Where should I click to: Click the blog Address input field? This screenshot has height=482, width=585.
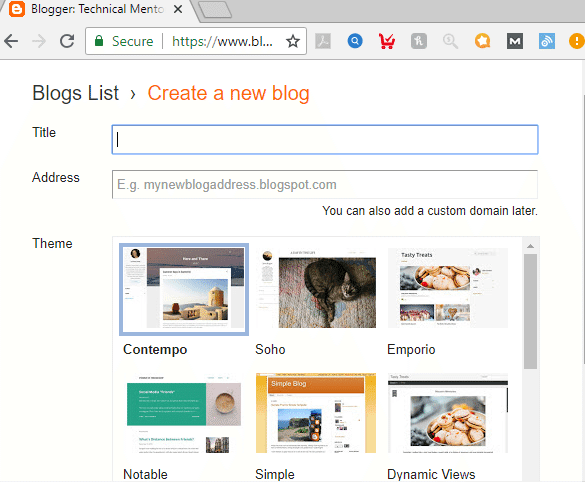coord(325,184)
